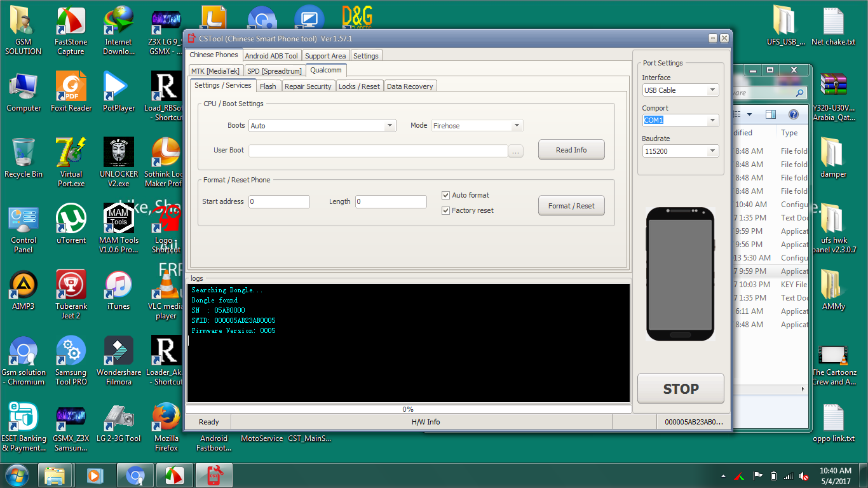Open the Repair Security tab
This screenshot has width=868, height=488.
(x=308, y=86)
